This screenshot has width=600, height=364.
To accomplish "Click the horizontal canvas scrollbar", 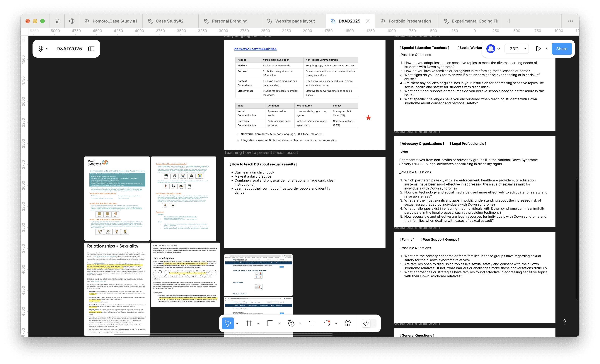I will (223, 334).
